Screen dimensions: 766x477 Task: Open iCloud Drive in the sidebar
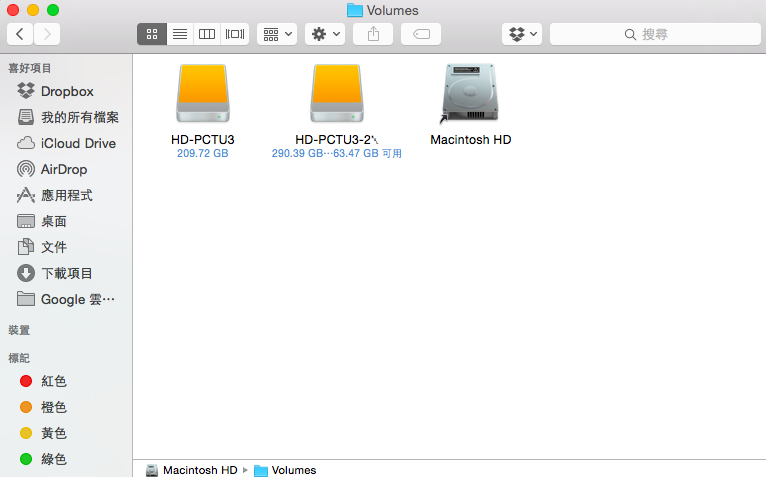coord(66,143)
